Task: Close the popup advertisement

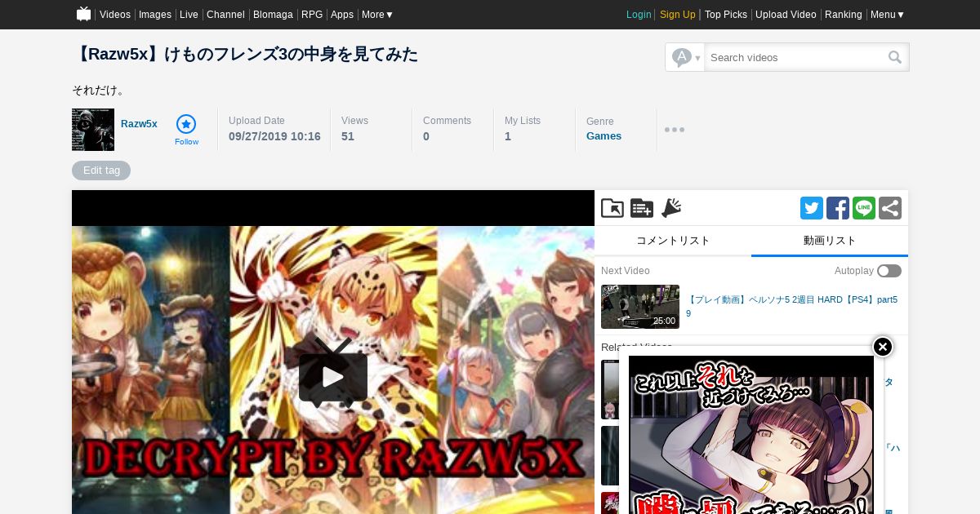Action: pyautogui.click(x=883, y=347)
